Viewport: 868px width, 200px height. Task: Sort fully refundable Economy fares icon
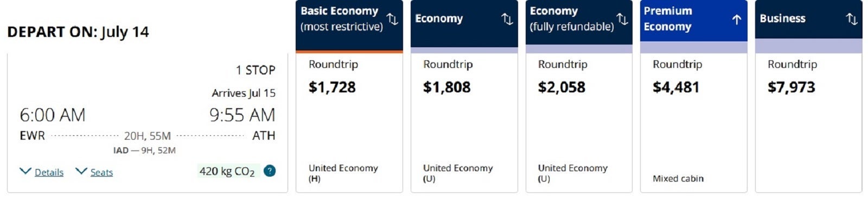(x=622, y=20)
